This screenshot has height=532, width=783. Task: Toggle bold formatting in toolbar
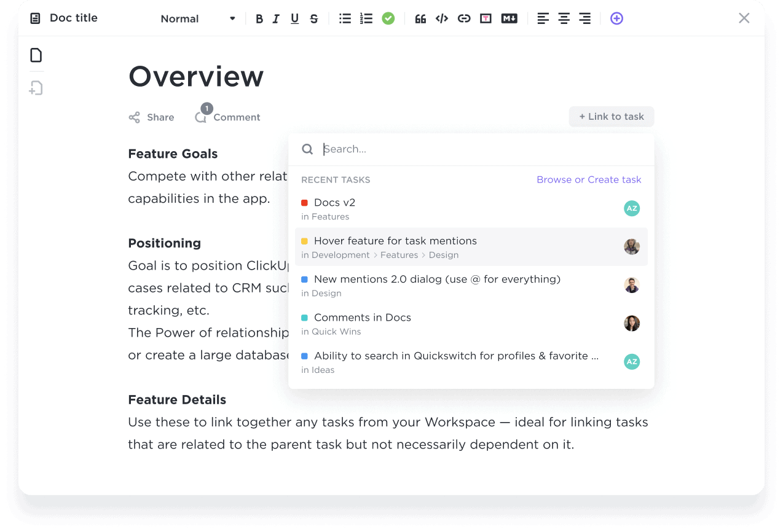(259, 19)
